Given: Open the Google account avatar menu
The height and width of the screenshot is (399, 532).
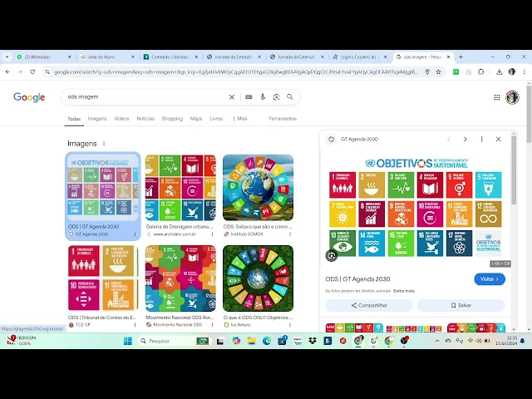Looking at the screenshot, I should click(512, 97).
